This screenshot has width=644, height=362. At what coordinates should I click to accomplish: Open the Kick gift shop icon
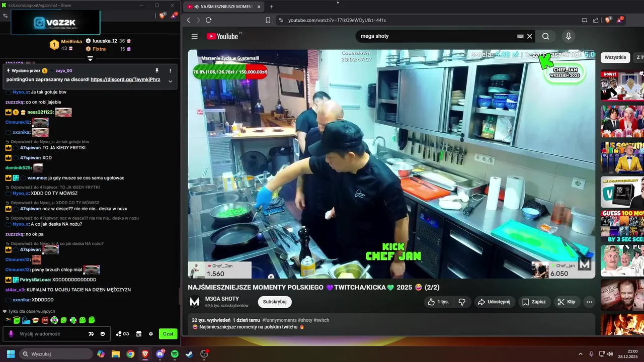point(139,334)
